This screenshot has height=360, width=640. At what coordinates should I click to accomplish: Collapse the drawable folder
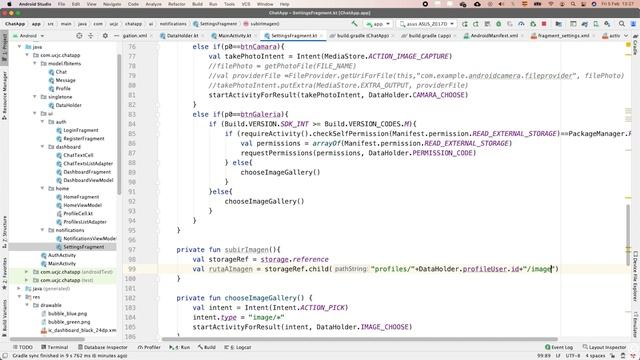[x=27, y=305]
